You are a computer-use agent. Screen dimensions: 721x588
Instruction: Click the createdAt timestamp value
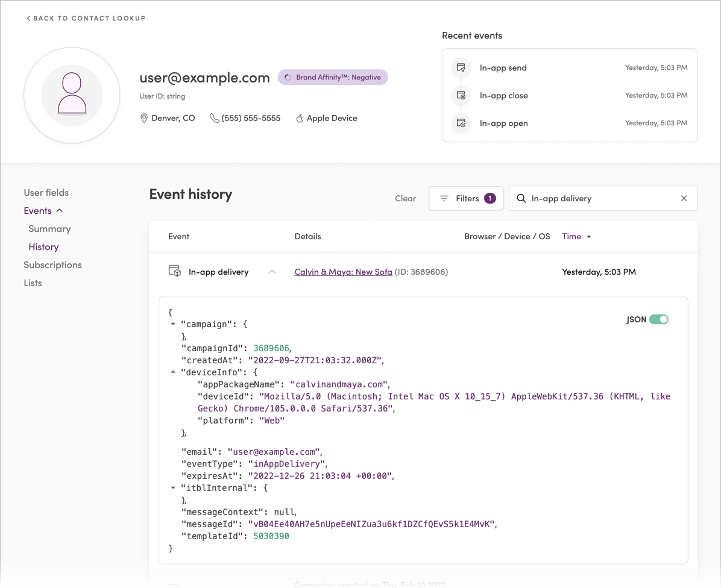[x=315, y=360]
